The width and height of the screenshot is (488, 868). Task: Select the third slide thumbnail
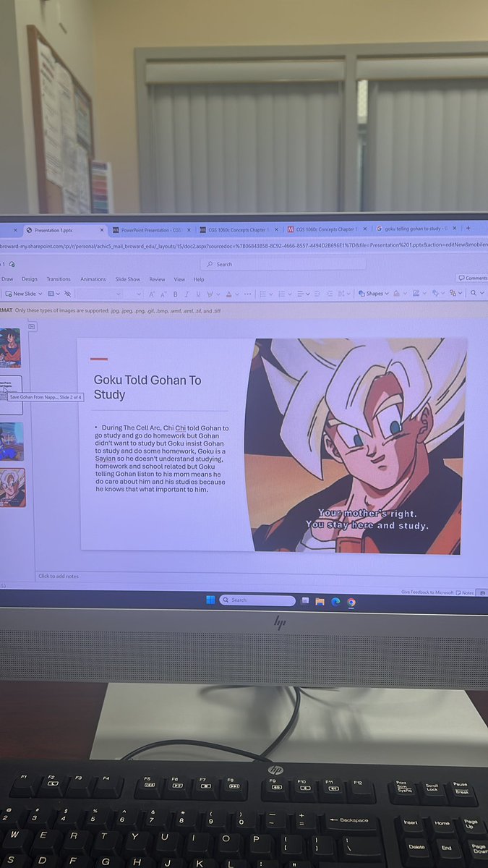point(11,441)
